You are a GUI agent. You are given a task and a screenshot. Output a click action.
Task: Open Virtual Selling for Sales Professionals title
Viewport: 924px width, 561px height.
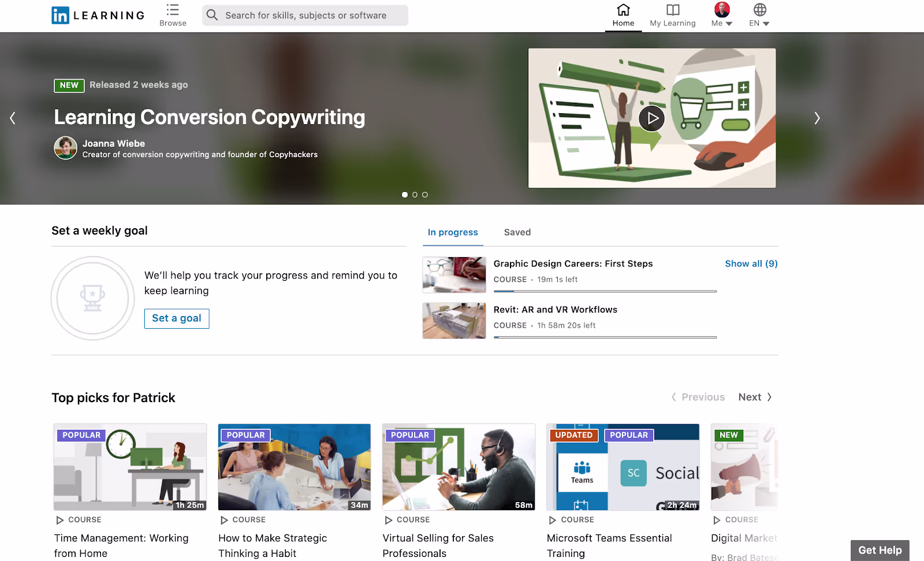[x=438, y=545]
